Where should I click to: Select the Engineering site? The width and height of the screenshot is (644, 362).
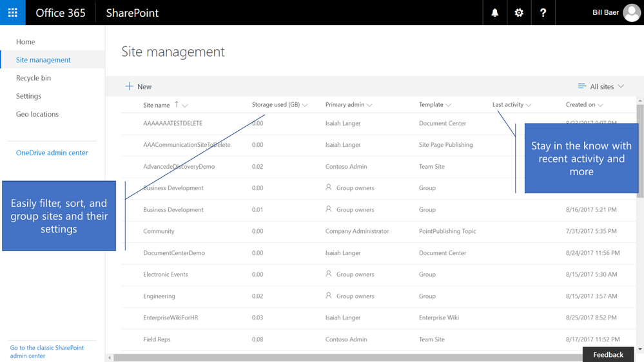(x=159, y=296)
